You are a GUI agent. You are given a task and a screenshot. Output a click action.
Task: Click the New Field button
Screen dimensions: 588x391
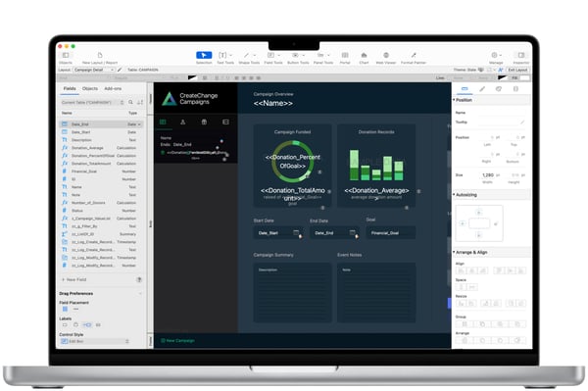pyautogui.click(x=73, y=279)
